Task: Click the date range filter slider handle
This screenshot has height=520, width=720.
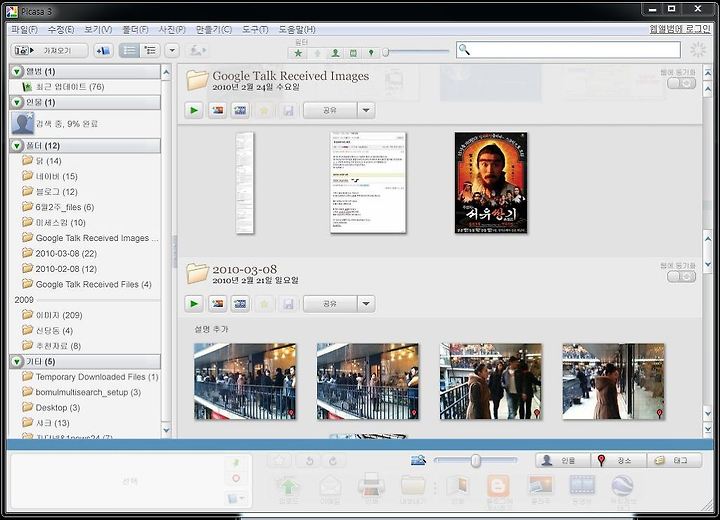Action: click(x=386, y=53)
